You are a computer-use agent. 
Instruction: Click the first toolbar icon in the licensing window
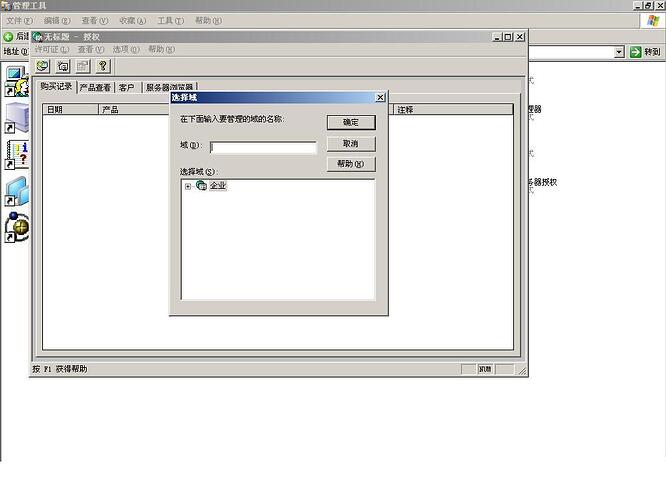pyautogui.click(x=43, y=66)
